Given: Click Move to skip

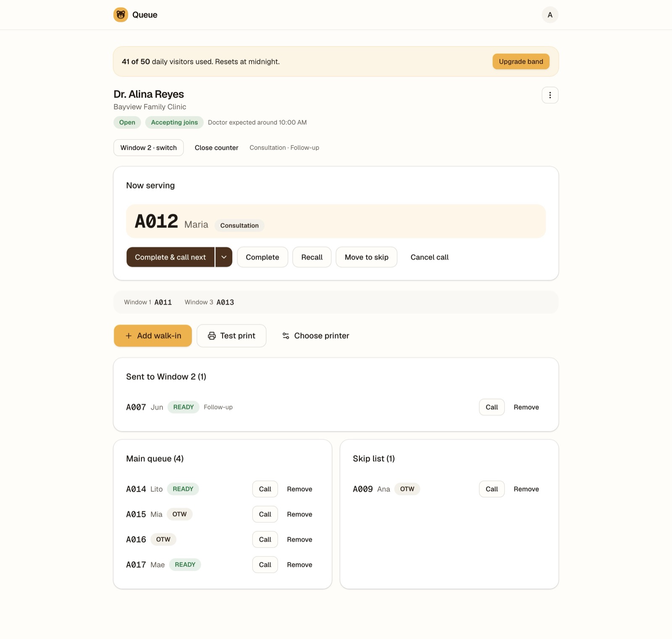Looking at the screenshot, I should [366, 257].
